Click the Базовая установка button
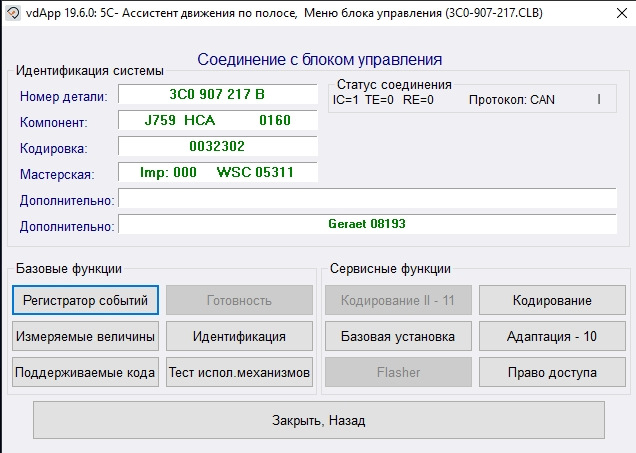The width and height of the screenshot is (636, 453). tap(398, 336)
